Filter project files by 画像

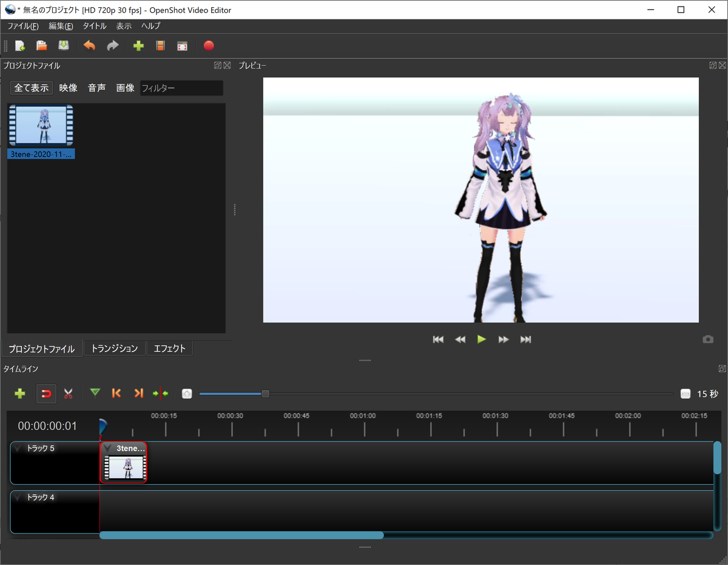point(126,88)
